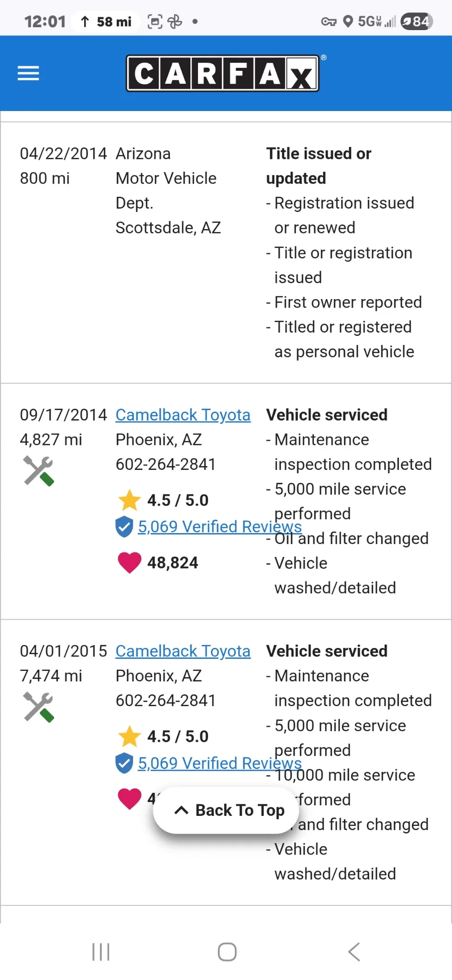Open the hamburger navigation menu

28,73
